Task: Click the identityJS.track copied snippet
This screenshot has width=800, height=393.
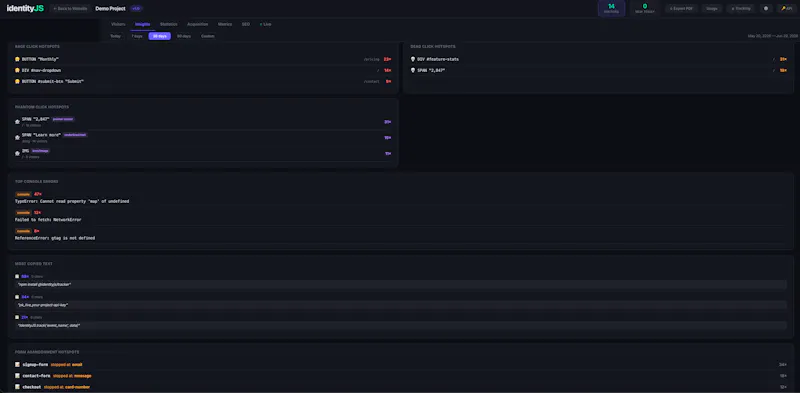Action: click(401, 325)
